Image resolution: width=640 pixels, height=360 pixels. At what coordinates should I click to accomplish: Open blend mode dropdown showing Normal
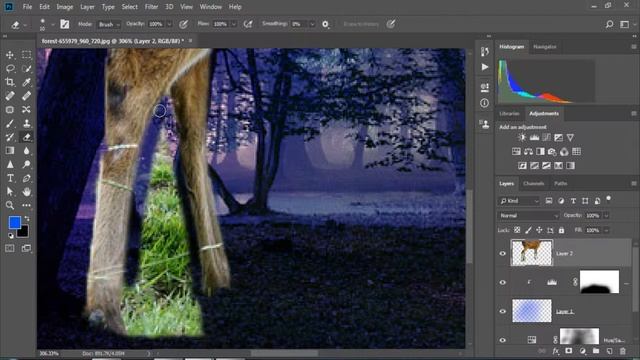point(528,216)
